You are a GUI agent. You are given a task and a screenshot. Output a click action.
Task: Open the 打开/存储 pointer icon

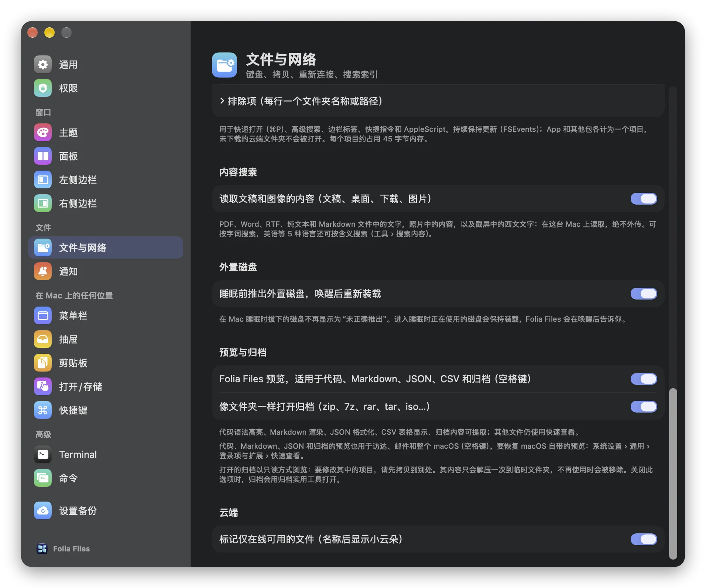pyautogui.click(x=43, y=387)
